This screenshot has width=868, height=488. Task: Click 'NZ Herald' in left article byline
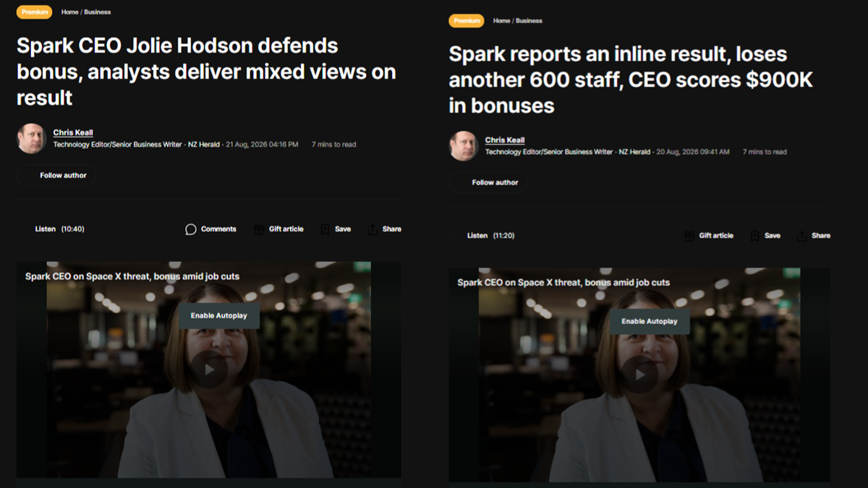(204, 145)
